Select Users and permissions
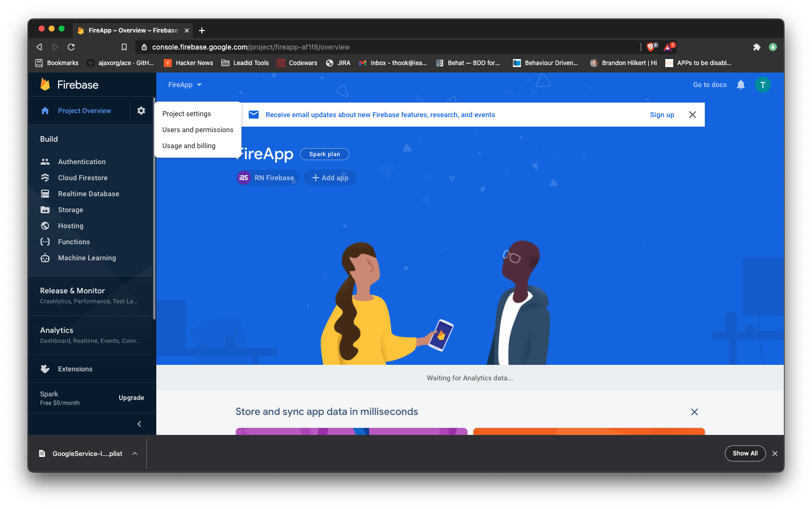This screenshot has width=812, height=509. pos(198,130)
